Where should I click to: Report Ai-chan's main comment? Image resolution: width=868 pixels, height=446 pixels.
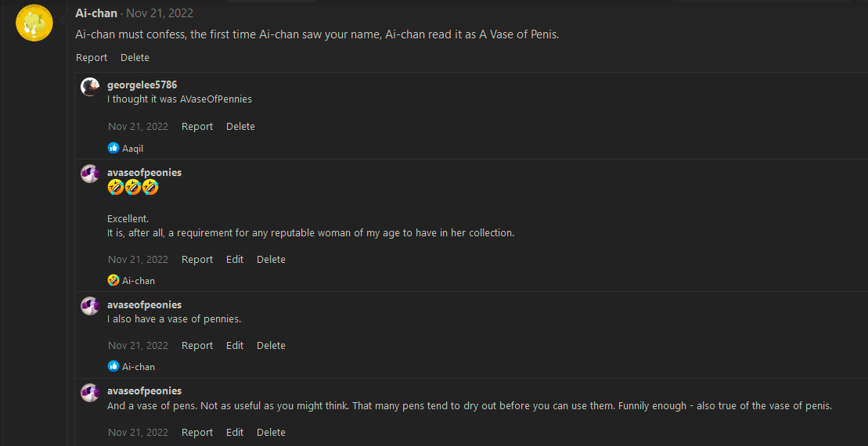click(92, 58)
